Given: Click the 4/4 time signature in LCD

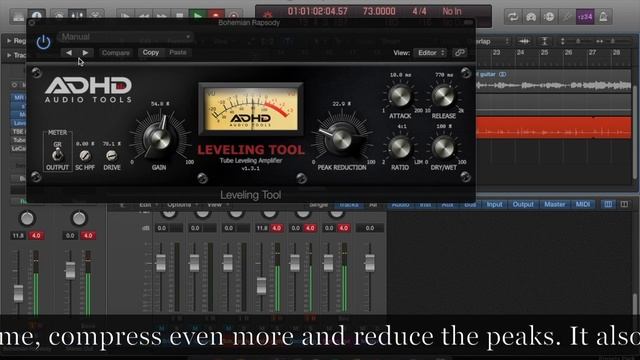Looking at the screenshot, I should tap(419, 11).
